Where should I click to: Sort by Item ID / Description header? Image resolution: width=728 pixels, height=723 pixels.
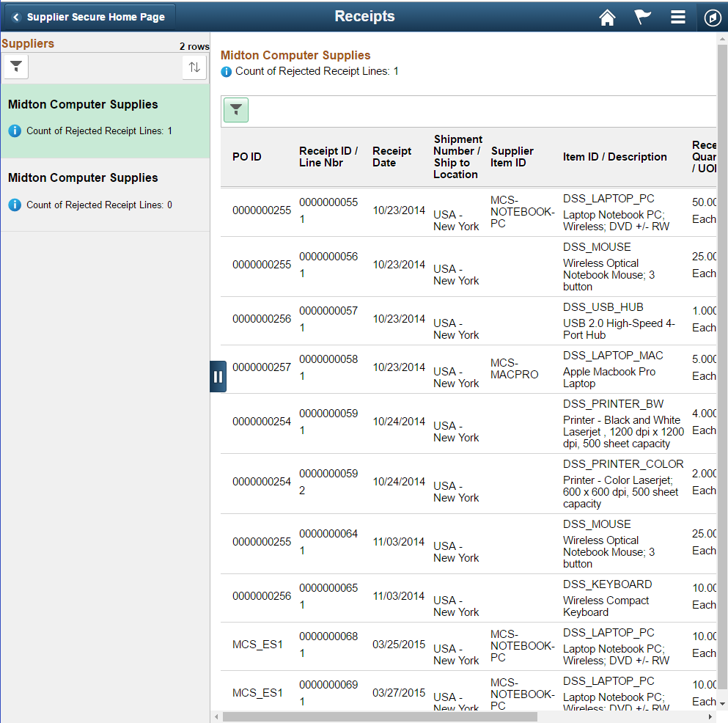tap(614, 157)
